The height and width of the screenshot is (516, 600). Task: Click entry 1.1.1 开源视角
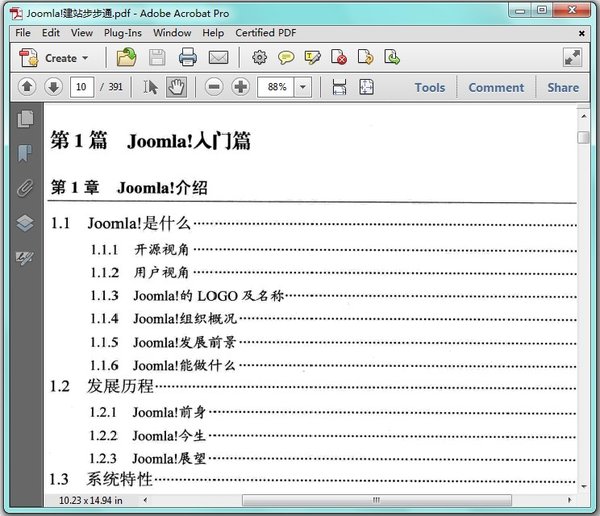pyautogui.click(x=140, y=250)
